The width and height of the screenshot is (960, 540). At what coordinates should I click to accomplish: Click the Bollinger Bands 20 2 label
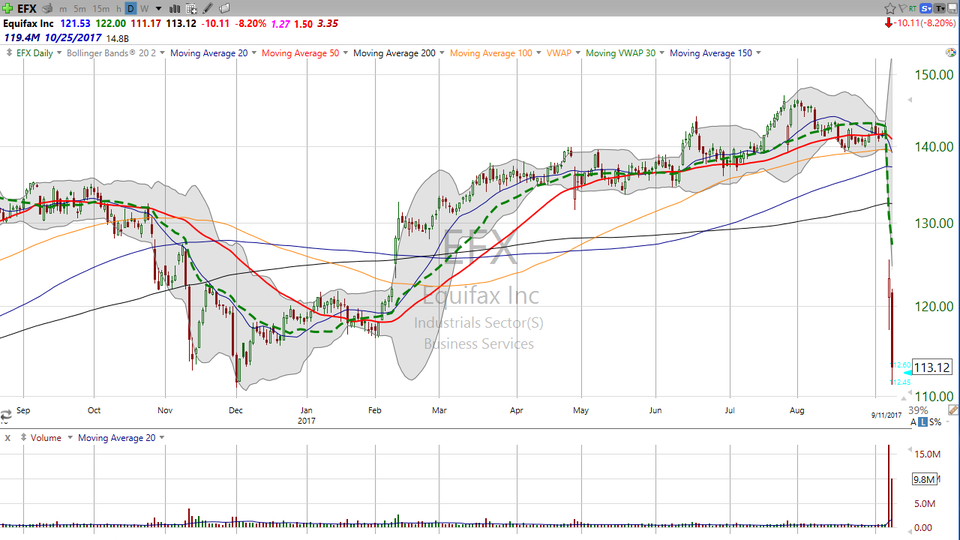coord(111,53)
